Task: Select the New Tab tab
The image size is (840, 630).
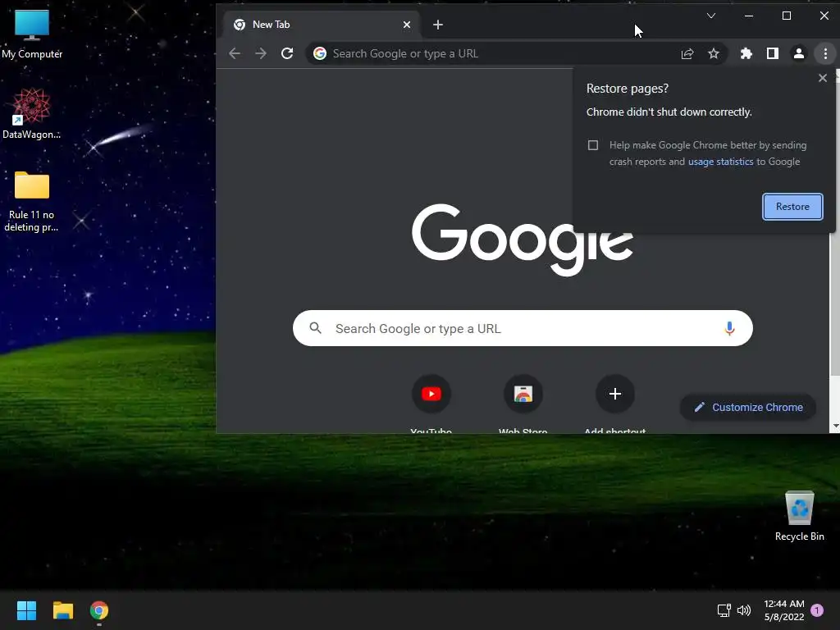Action: click(x=322, y=25)
